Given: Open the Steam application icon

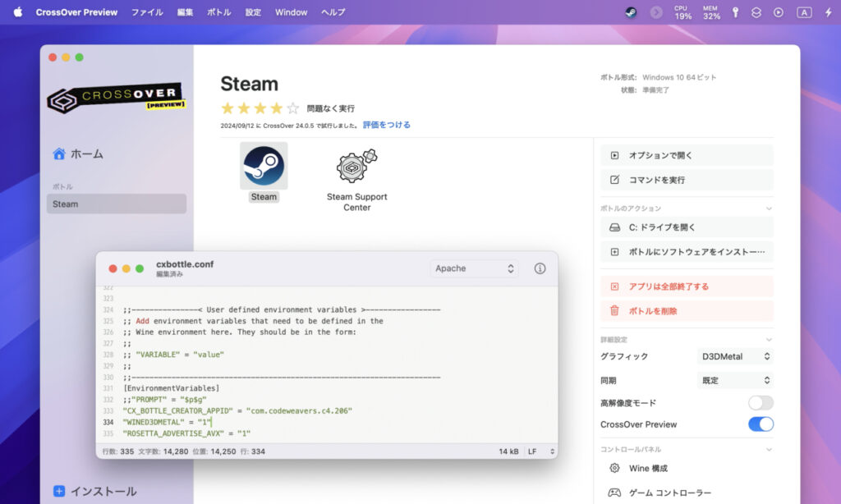Looking at the screenshot, I should [x=264, y=166].
